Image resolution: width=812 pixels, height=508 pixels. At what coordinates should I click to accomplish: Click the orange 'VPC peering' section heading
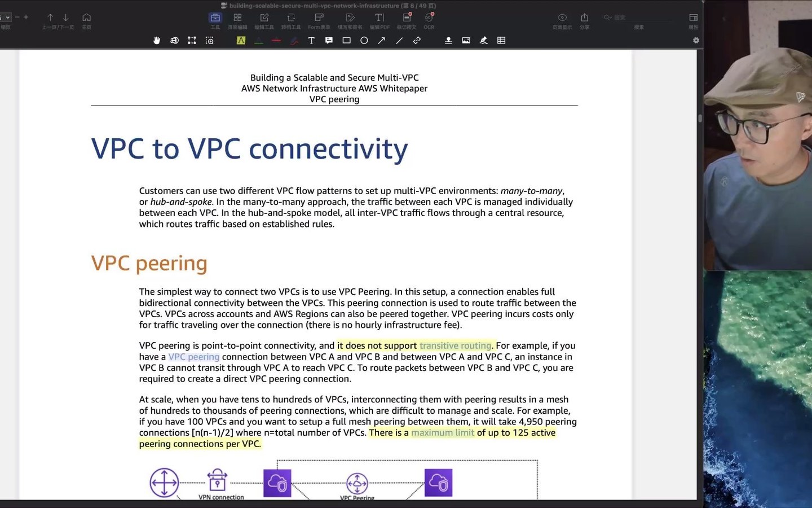[149, 263]
